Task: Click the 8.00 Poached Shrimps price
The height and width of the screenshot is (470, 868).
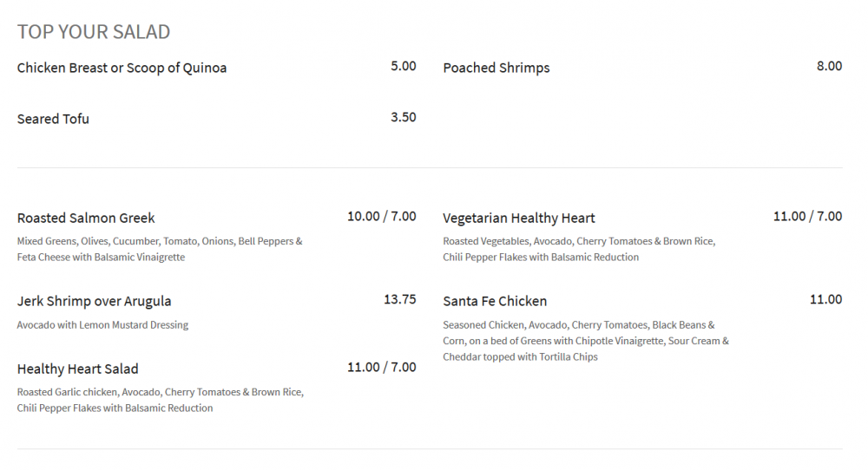Action: tap(829, 66)
